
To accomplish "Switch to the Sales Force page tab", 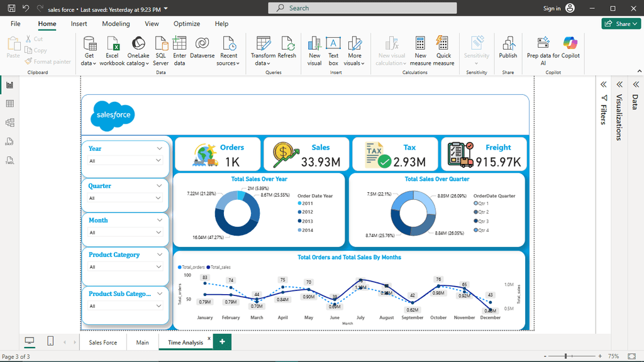I will pos(103,343).
